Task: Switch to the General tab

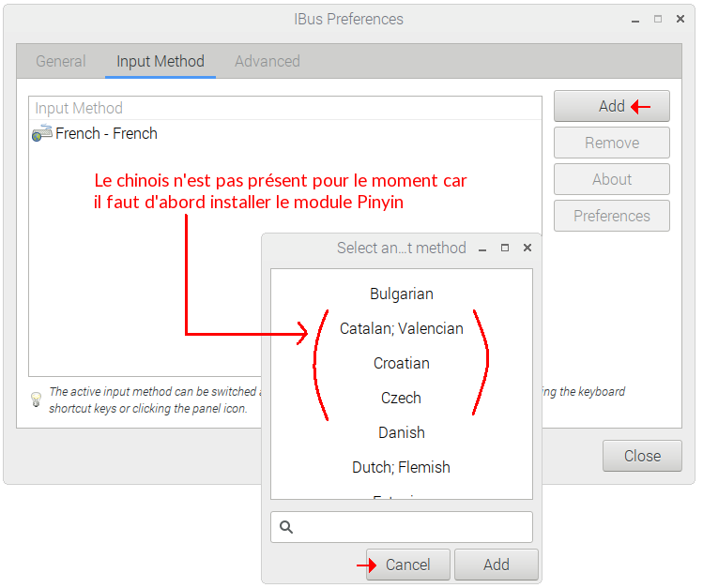Action: (60, 61)
